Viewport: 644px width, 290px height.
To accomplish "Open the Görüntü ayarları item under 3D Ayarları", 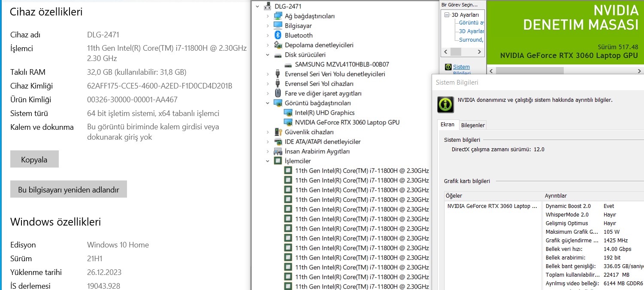I will tap(472, 23).
